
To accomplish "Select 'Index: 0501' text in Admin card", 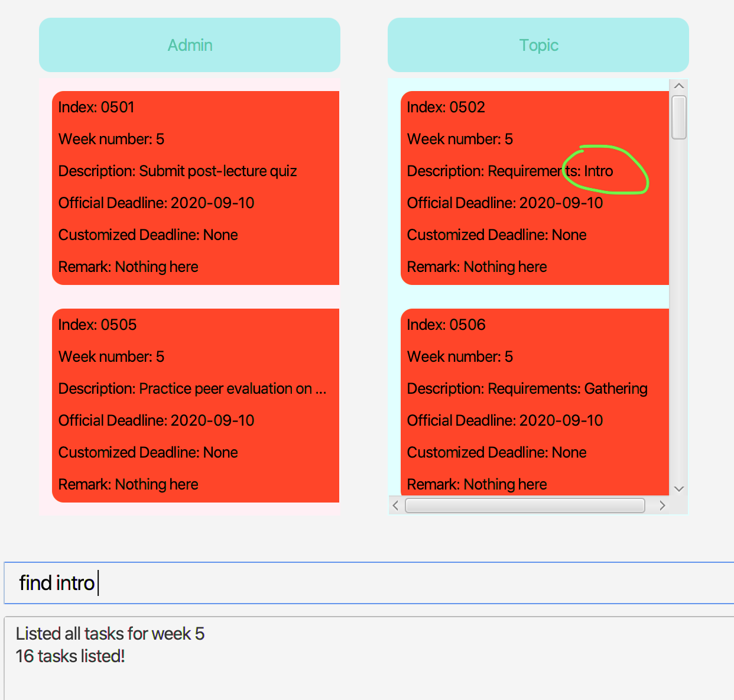I will (x=96, y=107).
